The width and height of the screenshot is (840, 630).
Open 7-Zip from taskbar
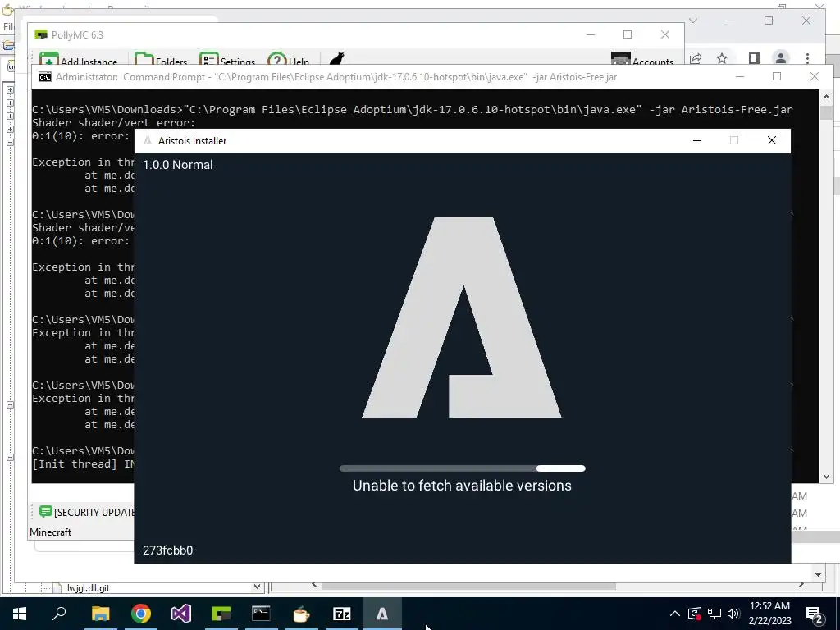[x=342, y=614]
